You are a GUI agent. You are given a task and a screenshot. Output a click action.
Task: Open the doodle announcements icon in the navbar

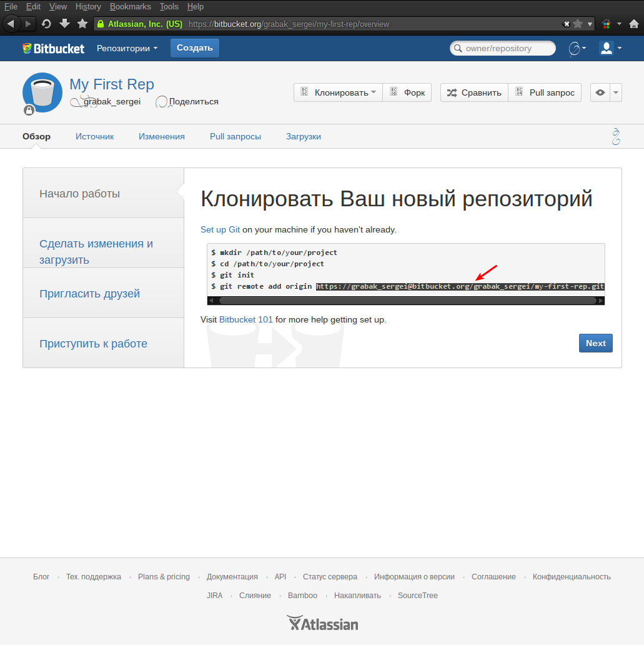pyautogui.click(x=576, y=48)
